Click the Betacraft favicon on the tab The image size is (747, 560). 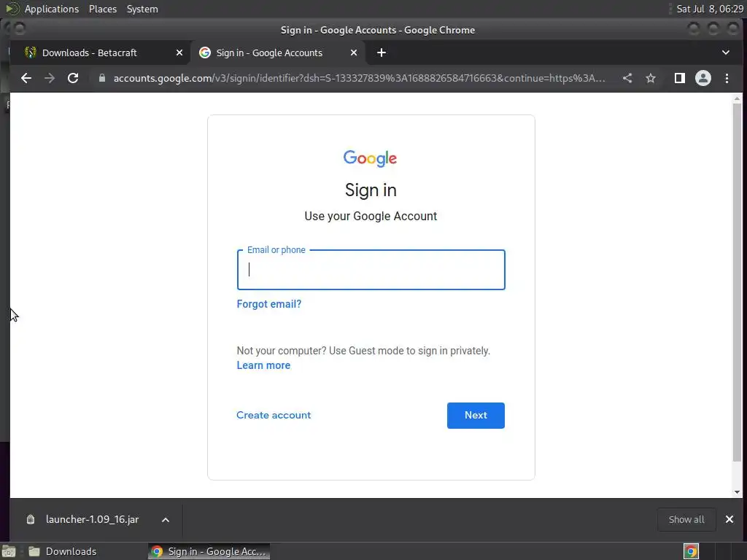point(31,52)
